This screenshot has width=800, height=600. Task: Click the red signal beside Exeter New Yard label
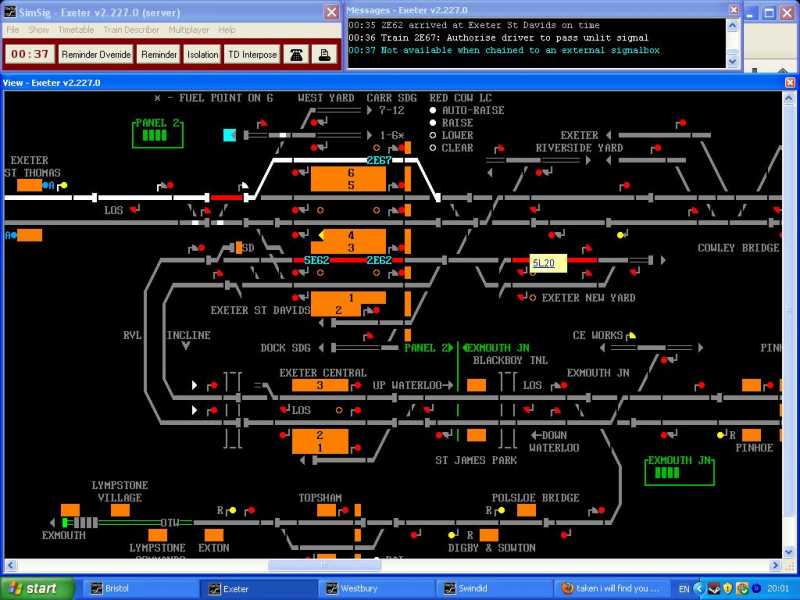click(x=520, y=296)
